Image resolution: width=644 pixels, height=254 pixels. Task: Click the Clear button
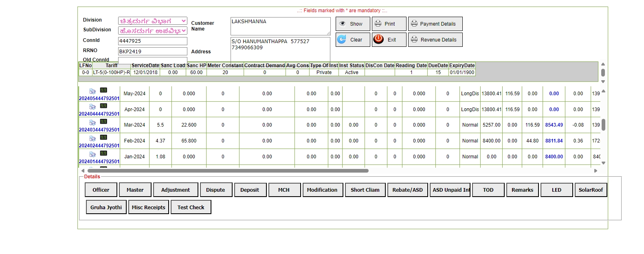353,39
